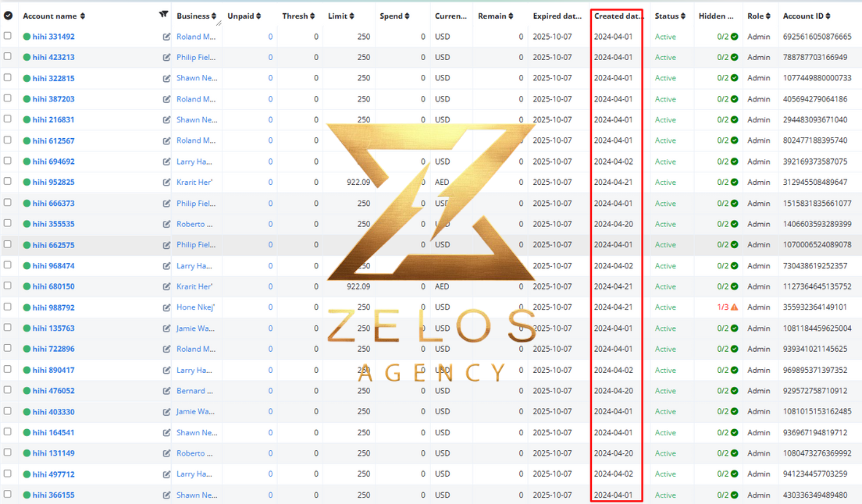This screenshot has height=504, width=862.
Task: Click edit icon for hihi 164541
Action: click(x=166, y=433)
